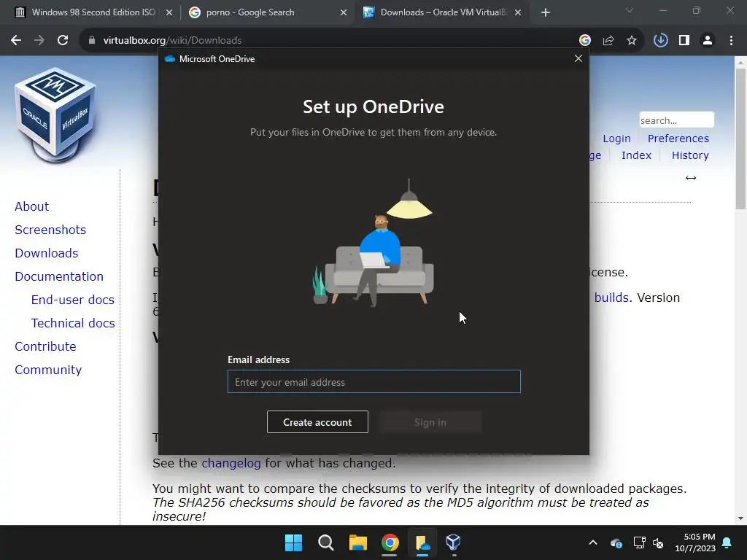
Task: Open the Community sidebar link
Action: (x=48, y=370)
